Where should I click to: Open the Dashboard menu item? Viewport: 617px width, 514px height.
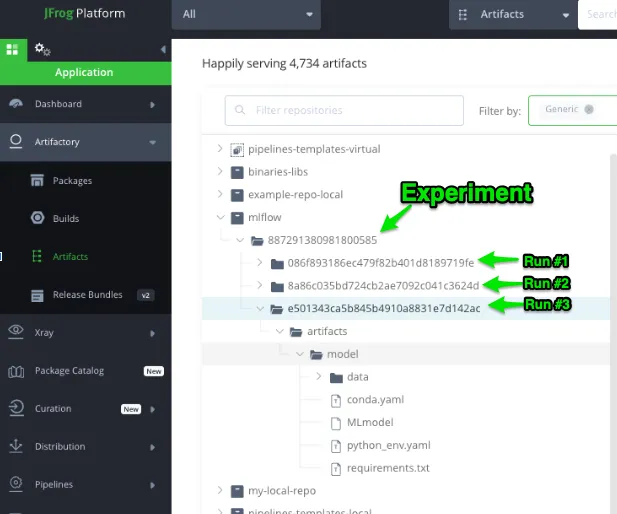86,104
